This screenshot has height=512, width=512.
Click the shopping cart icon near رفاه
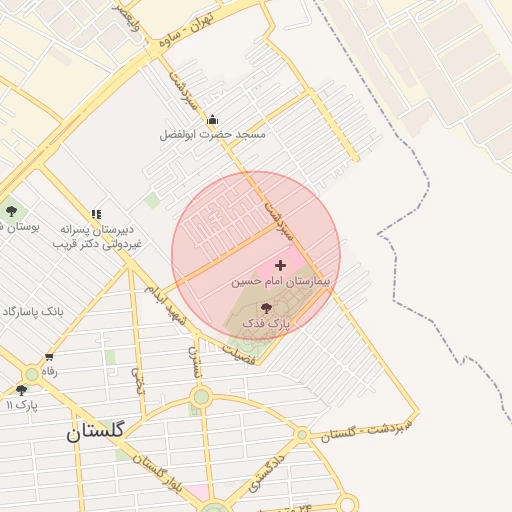click(49, 357)
